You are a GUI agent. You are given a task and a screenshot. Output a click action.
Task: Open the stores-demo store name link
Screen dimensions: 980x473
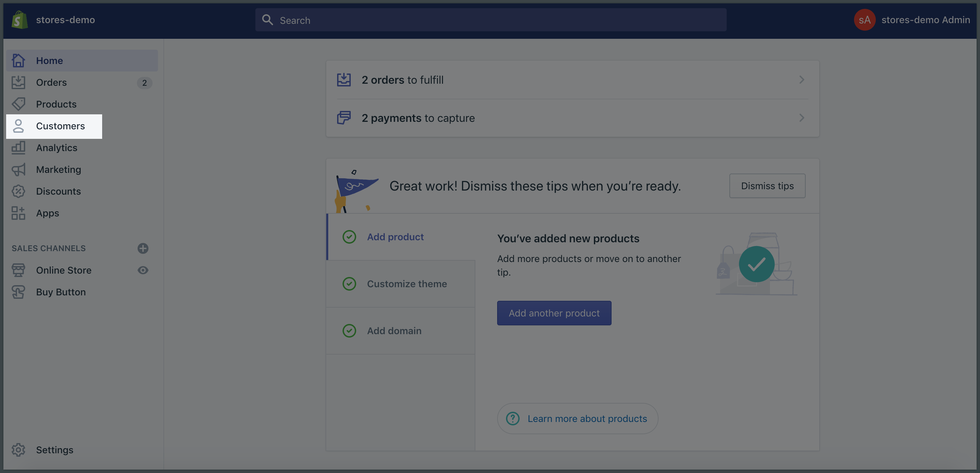click(x=65, y=20)
